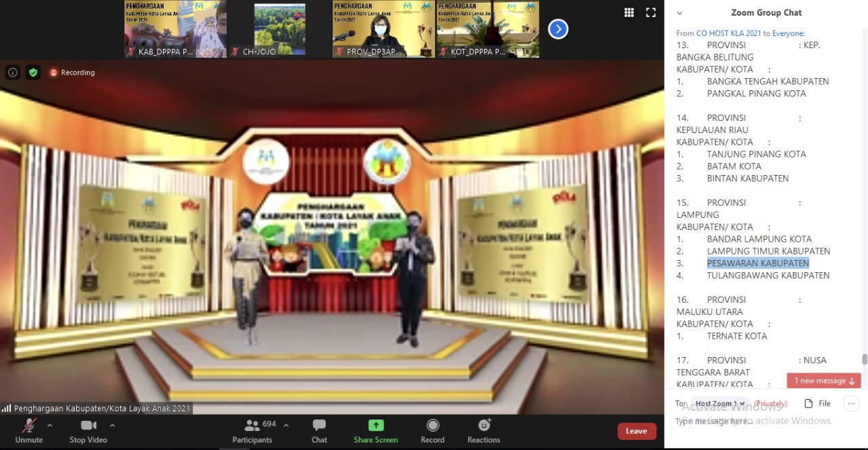Viewport: 868px width, 450px height.
Task: Open audio options arrow beside Unmute
Action: click(50, 426)
